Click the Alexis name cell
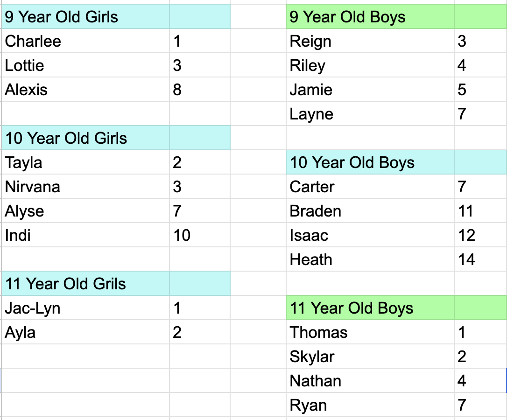 pos(85,89)
